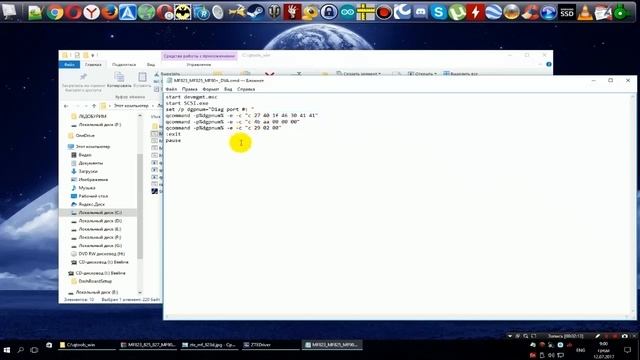Switch to the adbtools_win Explorer taskbar button
Image resolution: width=640 pixels, height=360 pixels.
(x=86, y=345)
